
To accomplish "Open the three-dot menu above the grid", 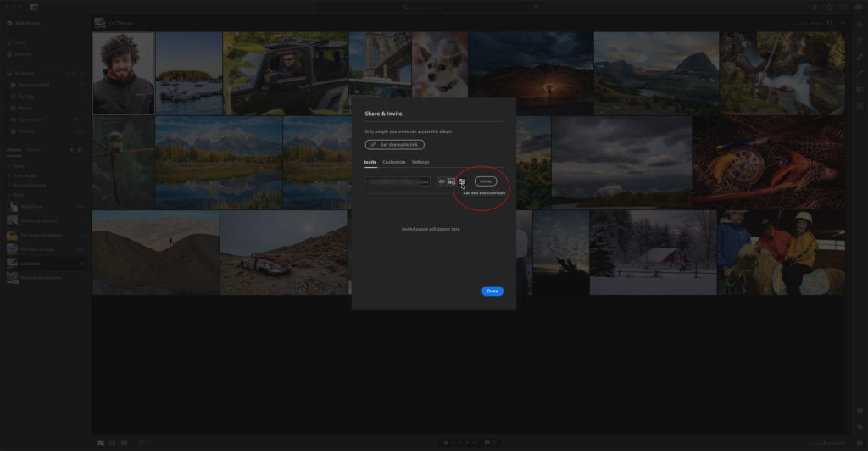I will (843, 23).
